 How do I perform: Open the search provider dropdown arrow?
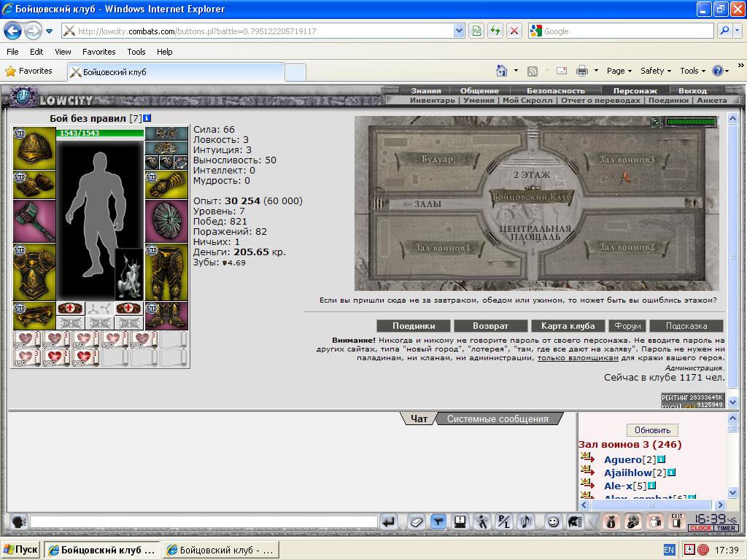tap(738, 31)
